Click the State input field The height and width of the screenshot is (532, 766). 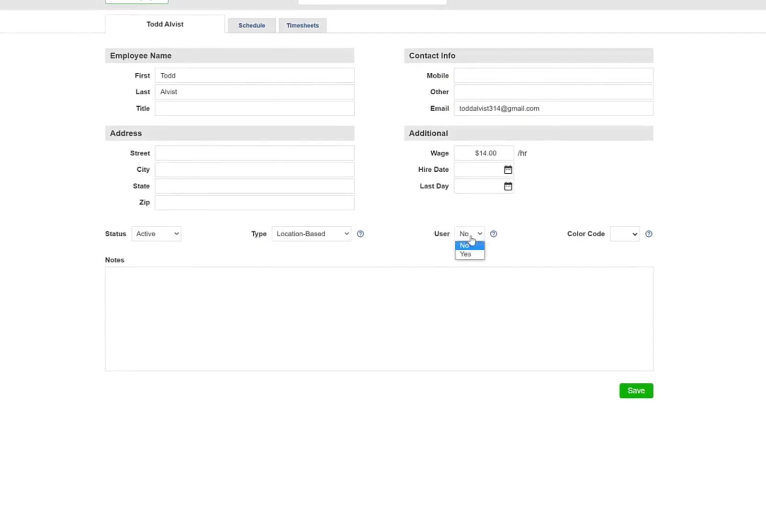tap(255, 186)
